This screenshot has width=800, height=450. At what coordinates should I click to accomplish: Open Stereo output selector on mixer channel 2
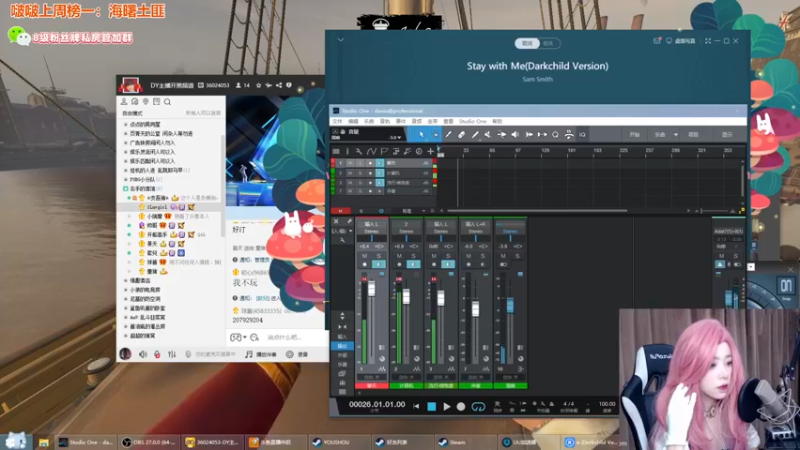(406, 231)
